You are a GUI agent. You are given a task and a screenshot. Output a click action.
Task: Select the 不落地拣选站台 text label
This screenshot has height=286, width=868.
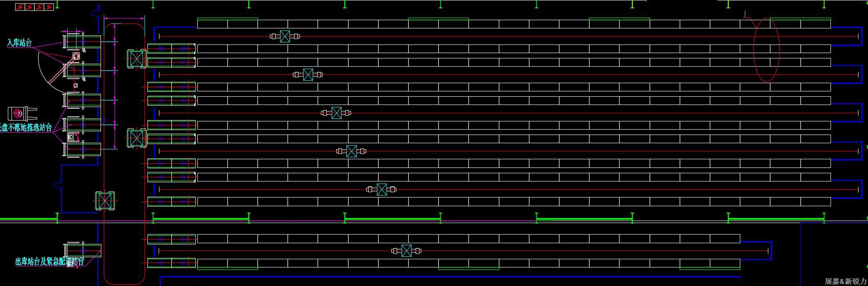pyautogui.click(x=26, y=128)
